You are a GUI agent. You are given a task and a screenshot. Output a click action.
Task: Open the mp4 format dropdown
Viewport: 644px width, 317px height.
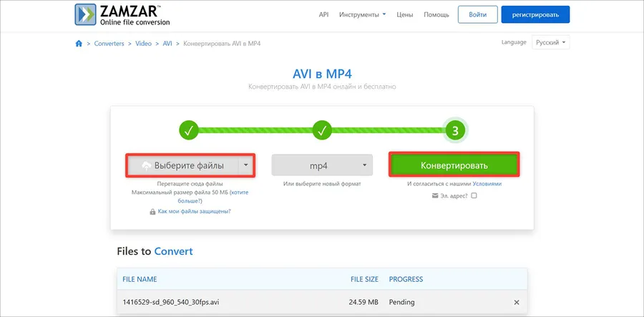tap(322, 165)
